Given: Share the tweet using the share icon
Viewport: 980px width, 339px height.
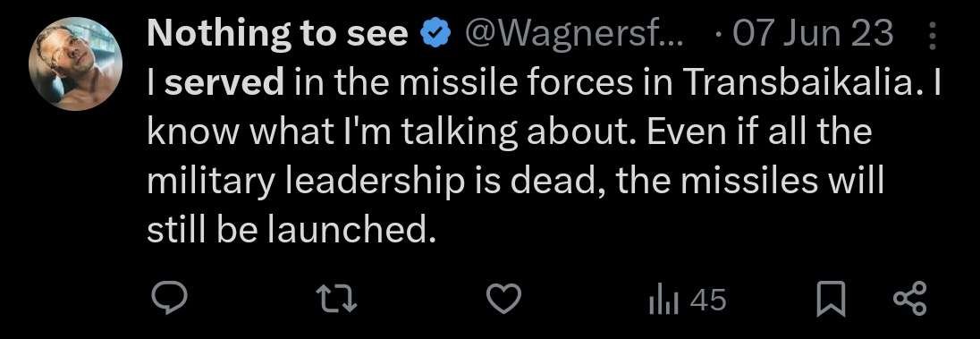Looking at the screenshot, I should 912,300.
